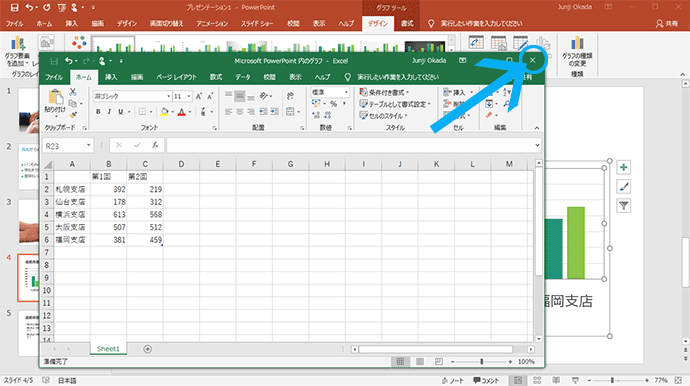The width and height of the screenshot is (690, 386).
Task: Open the font name dropdown in Excel
Action: pos(169,96)
